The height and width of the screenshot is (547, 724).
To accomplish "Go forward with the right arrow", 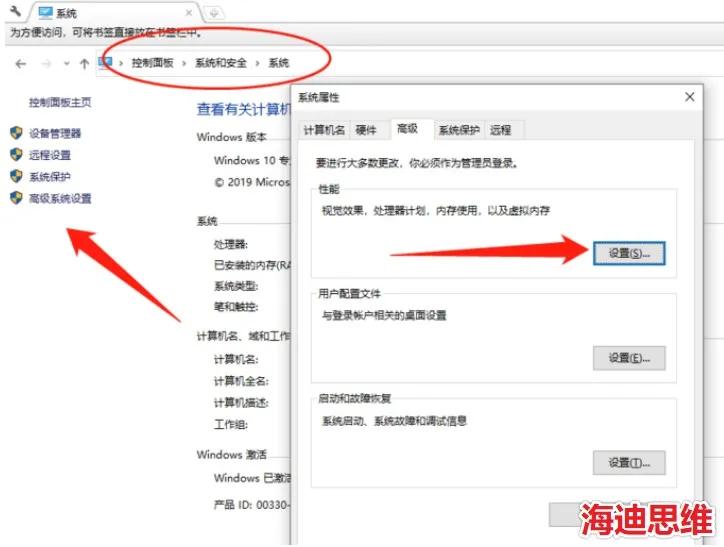I will (46, 64).
